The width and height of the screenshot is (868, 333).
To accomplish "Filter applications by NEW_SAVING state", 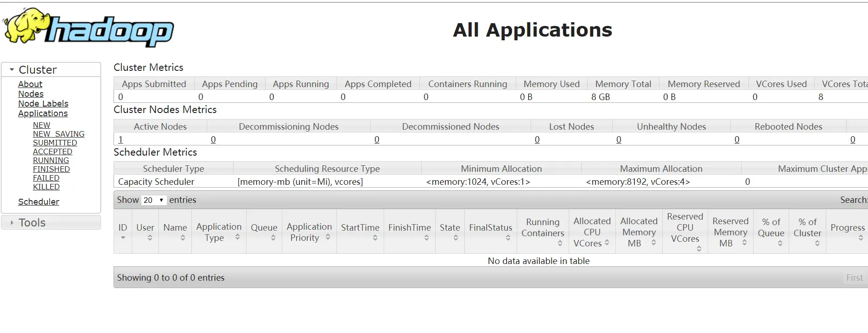I will click(59, 134).
